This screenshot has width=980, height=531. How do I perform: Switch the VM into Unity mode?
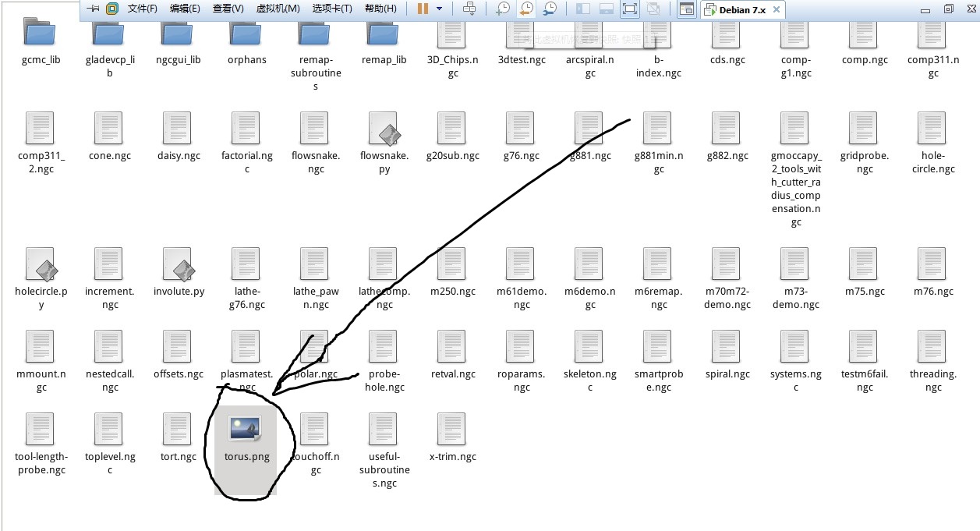click(653, 9)
